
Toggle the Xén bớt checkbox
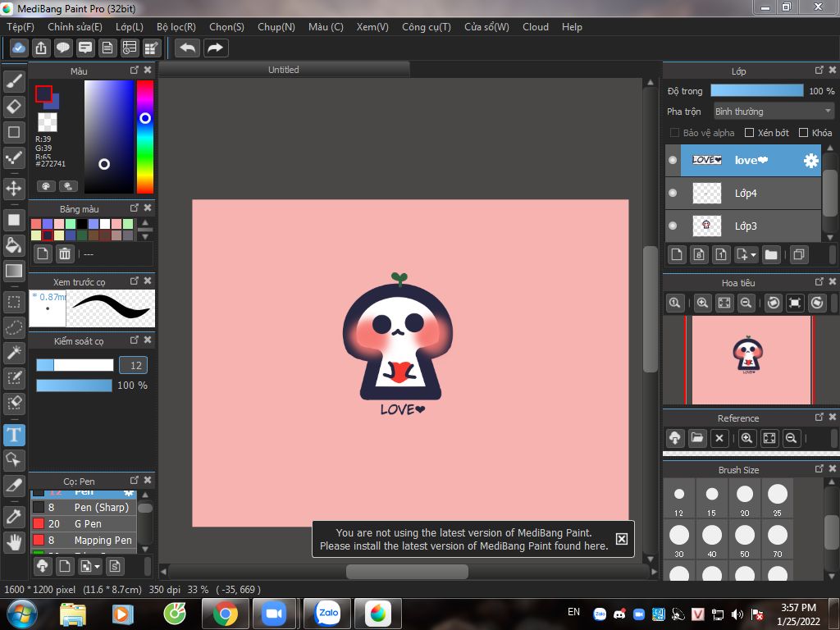(750, 133)
